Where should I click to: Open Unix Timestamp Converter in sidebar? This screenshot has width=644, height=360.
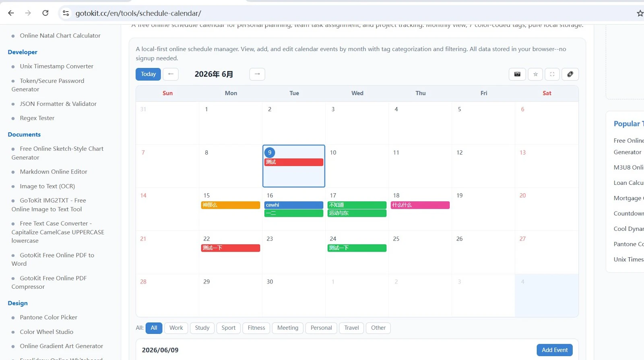tap(56, 66)
